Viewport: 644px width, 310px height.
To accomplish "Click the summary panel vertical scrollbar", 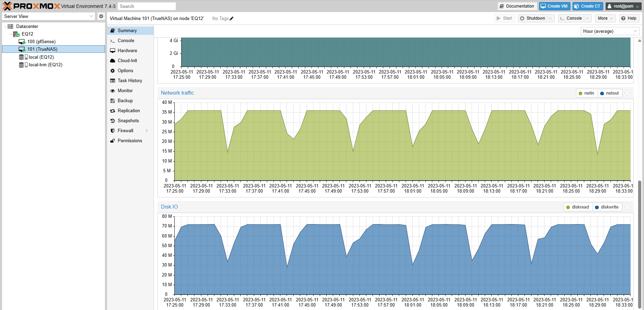I will tap(640, 244).
